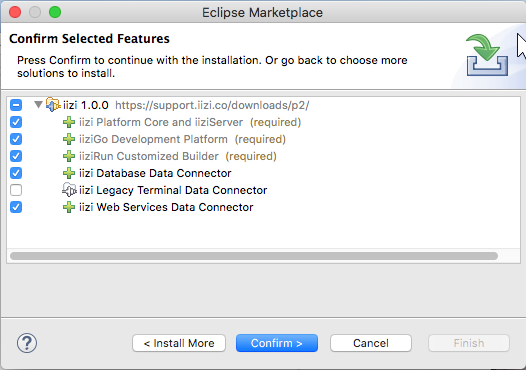This screenshot has height=370, width=526.
Task: Uncheck iiziRun Customized Builder checkbox
Action: coord(16,156)
